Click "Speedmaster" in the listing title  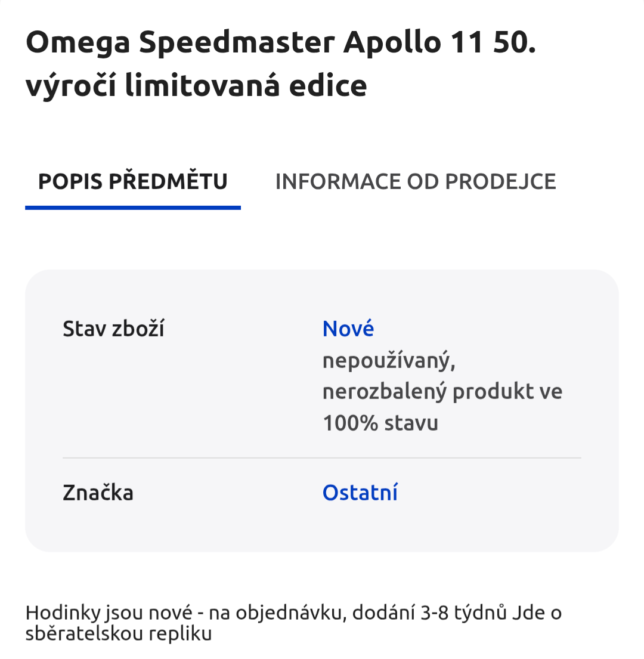(x=236, y=43)
